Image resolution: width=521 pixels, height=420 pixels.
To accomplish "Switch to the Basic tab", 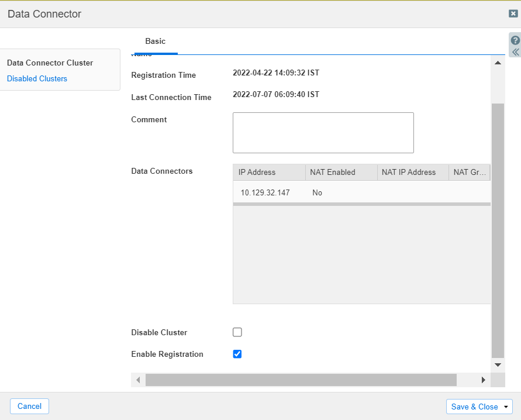I will [155, 41].
